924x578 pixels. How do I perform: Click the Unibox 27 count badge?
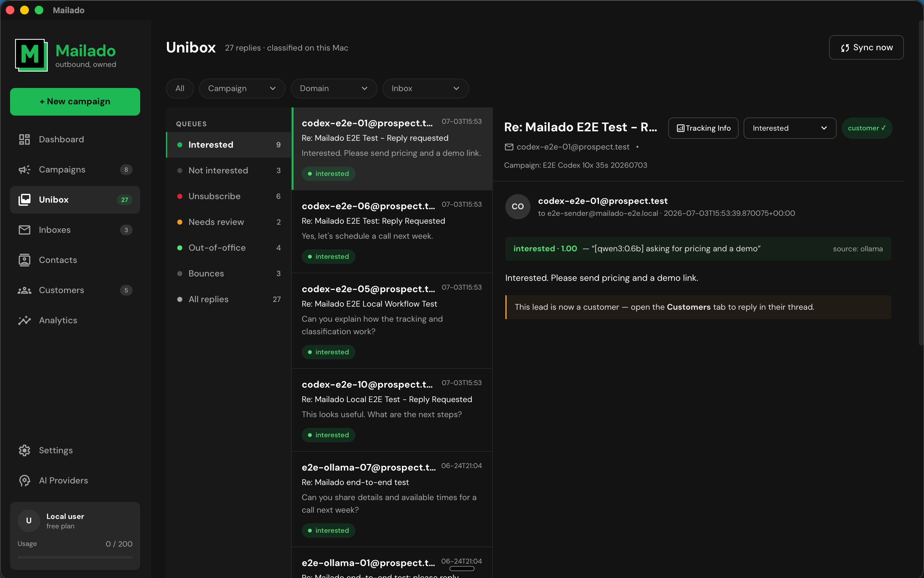point(125,200)
